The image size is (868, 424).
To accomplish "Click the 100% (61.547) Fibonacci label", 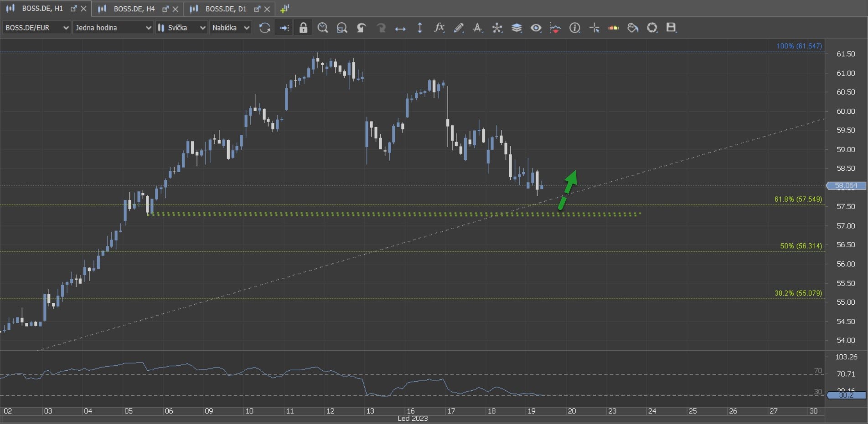I will click(799, 46).
